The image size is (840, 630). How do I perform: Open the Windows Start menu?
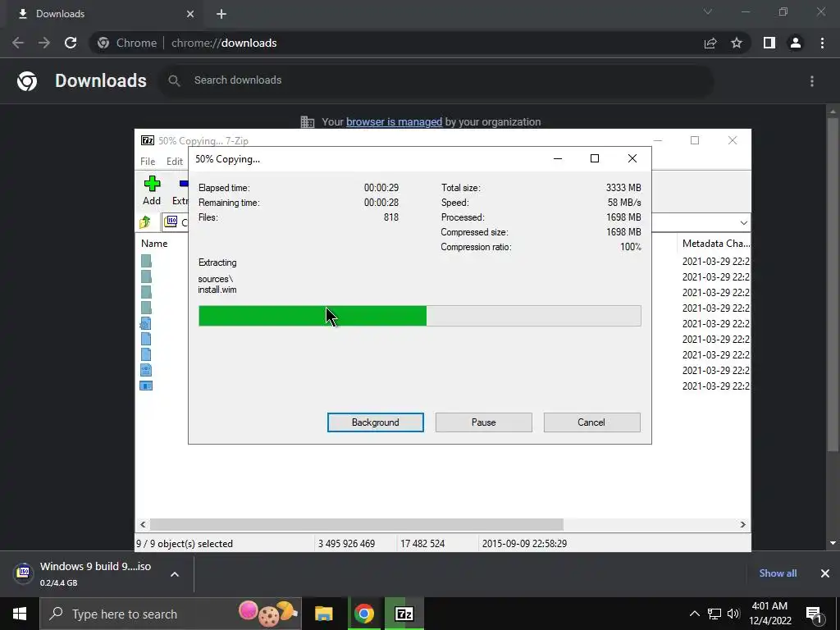pyautogui.click(x=20, y=614)
